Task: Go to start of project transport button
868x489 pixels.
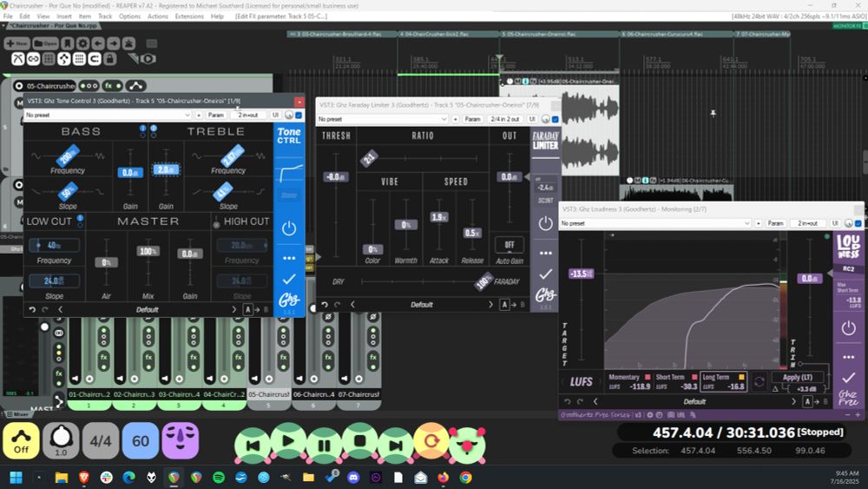Action: 253,445
